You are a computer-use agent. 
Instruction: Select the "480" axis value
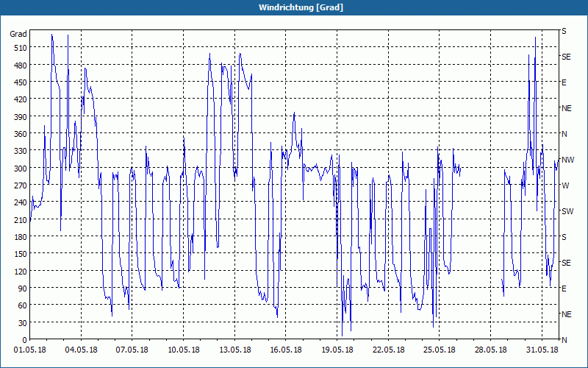(21, 66)
